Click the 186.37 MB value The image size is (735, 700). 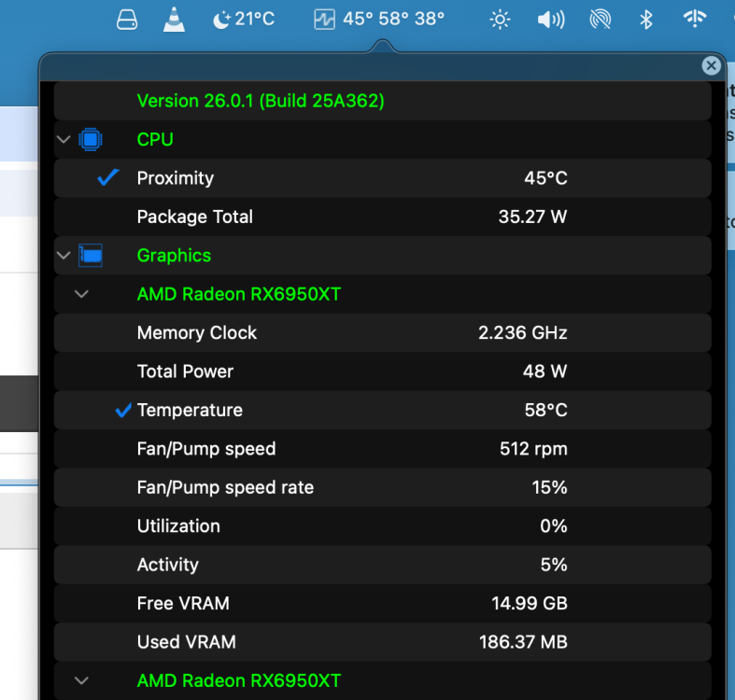523,642
